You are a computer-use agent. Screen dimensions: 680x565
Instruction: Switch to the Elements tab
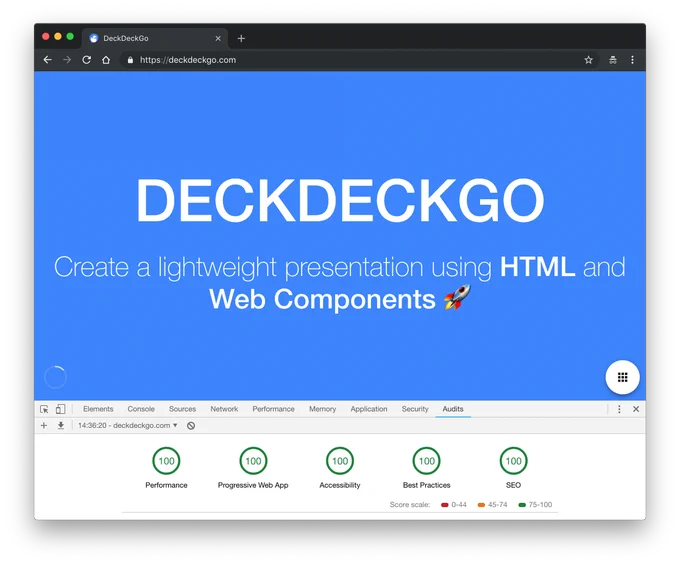98,409
